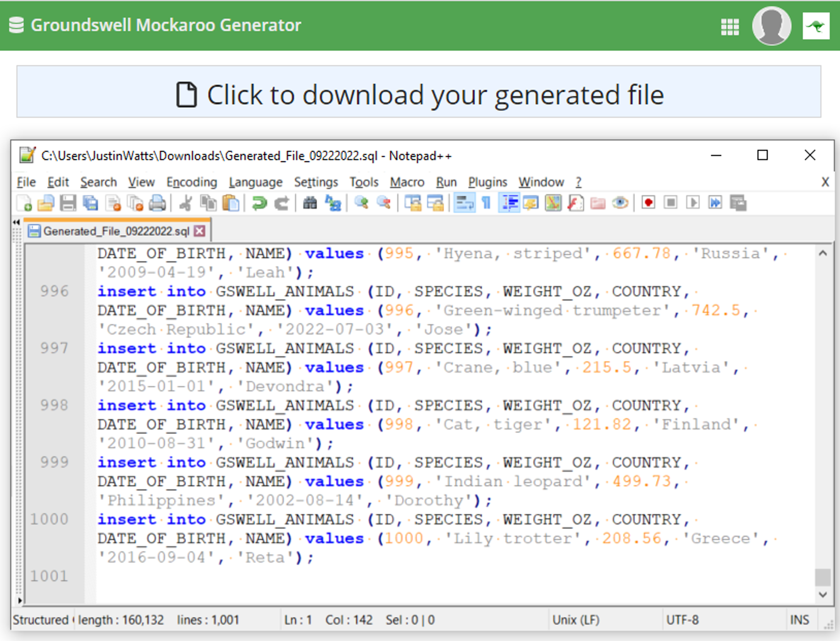840x641 pixels.
Task: Click the green Undo arrow
Action: (259, 203)
